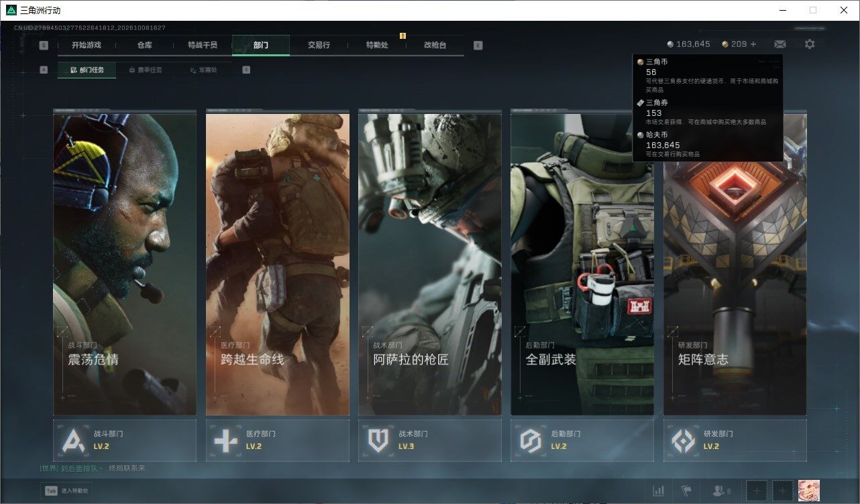Open the friends list icon showing 6
860x504 pixels.
tap(722, 491)
